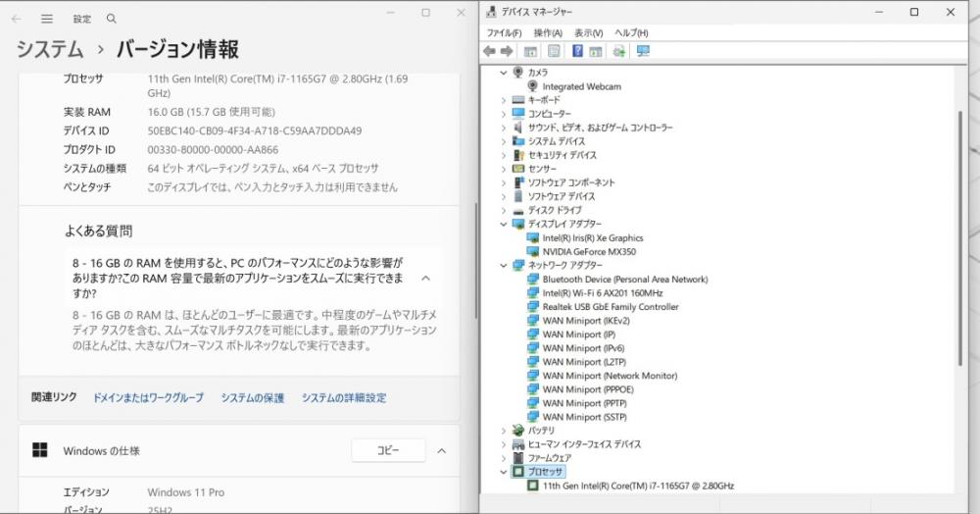Select WAN Miniport (IP) entry
Viewport: 980px width, 514px height.
tap(579, 334)
